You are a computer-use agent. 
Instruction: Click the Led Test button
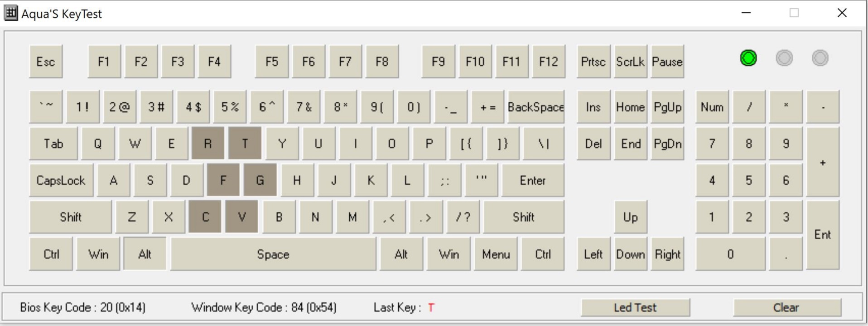click(635, 307)
